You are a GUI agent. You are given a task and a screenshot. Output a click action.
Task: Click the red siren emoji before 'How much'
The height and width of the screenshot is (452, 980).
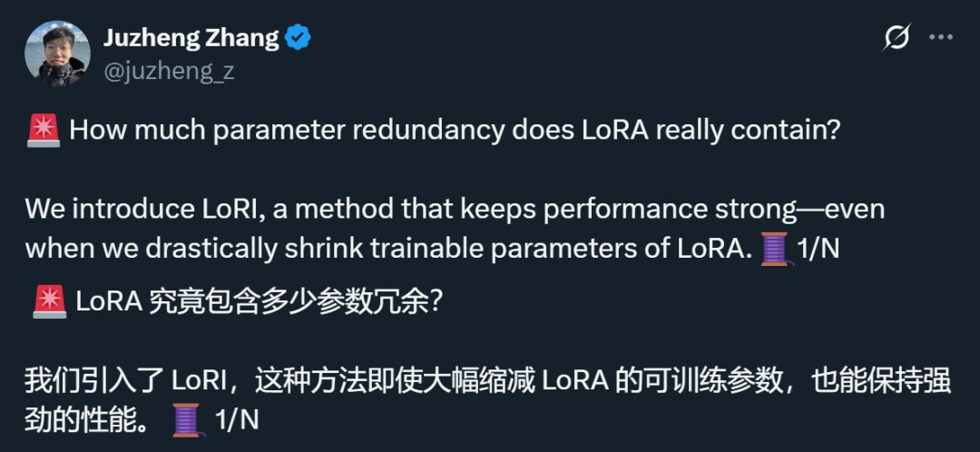tap(44, 131)
